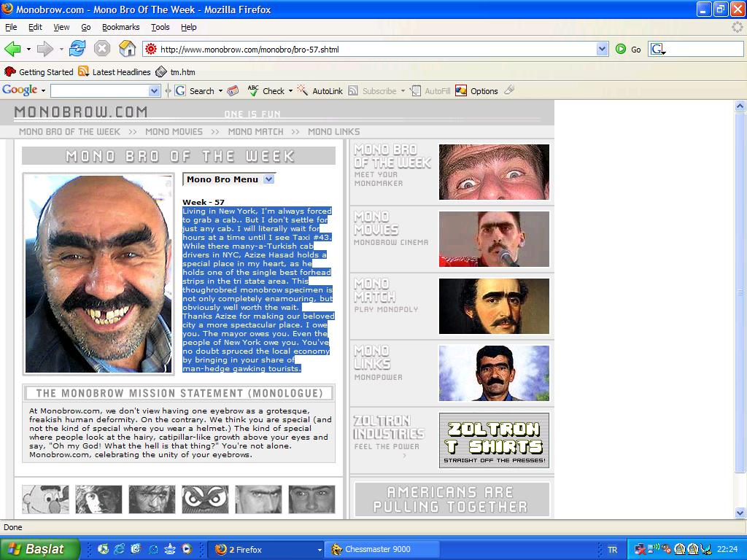Open the Mono Bro Of The Week sidebar thumbnail
The image size is (747, 560).
point(494,172)
